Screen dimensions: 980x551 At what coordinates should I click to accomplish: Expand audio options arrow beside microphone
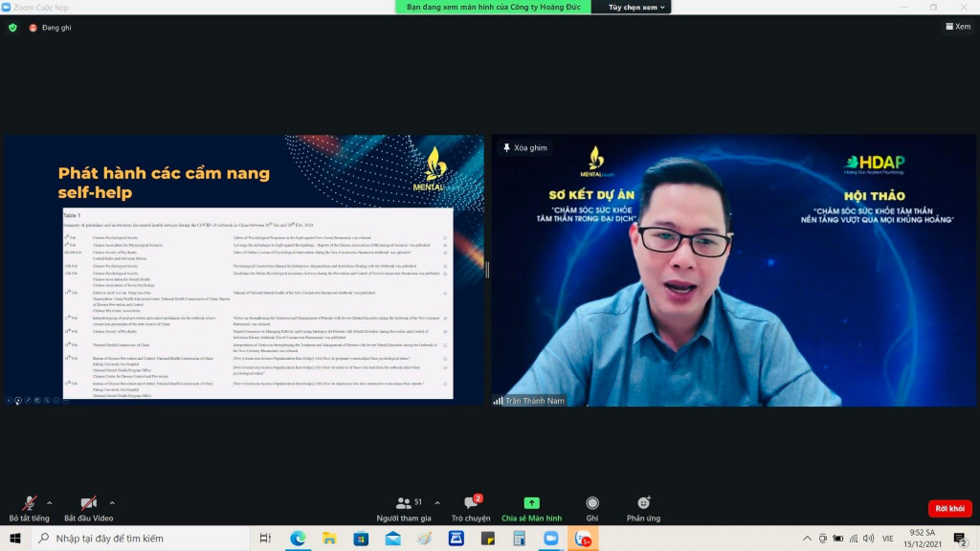coord(50,502)
